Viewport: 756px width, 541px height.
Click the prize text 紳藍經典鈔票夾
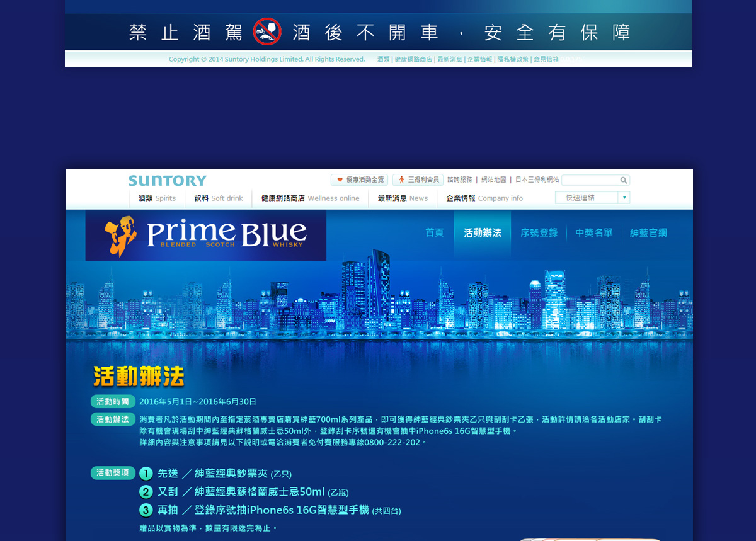pos(231,474)
